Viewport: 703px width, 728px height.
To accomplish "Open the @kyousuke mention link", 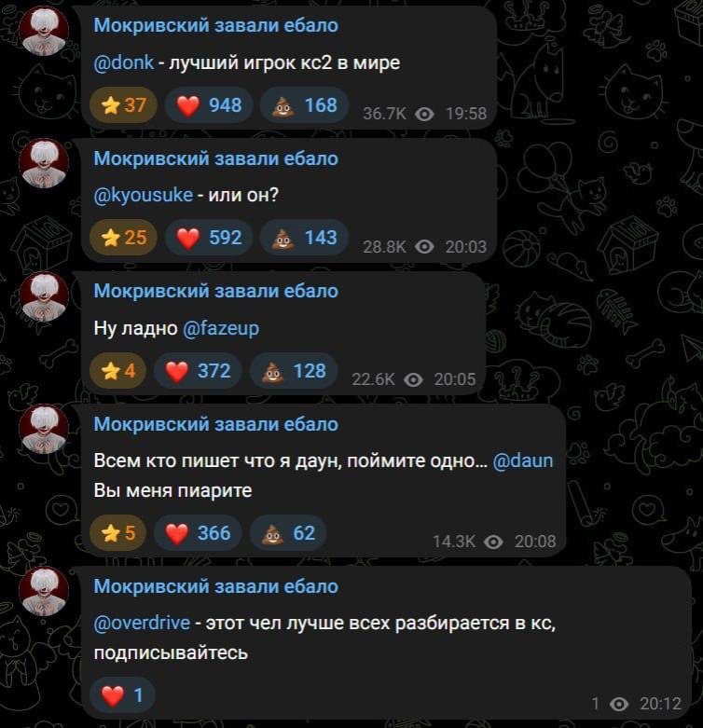I will pos(143,195).
